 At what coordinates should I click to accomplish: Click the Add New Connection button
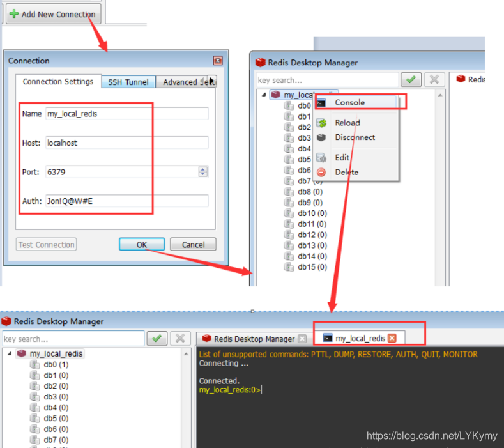(x=54, y=14)
